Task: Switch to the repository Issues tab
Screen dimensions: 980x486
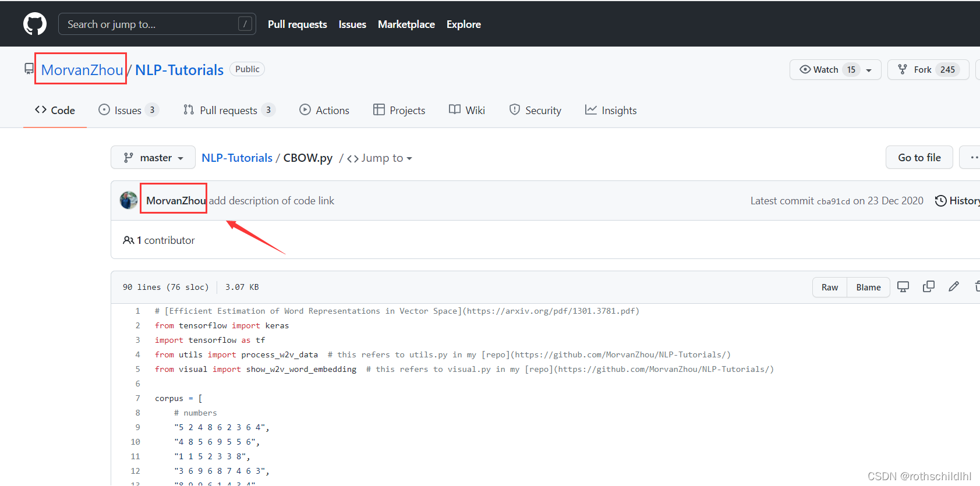Action: coord(129,110)
